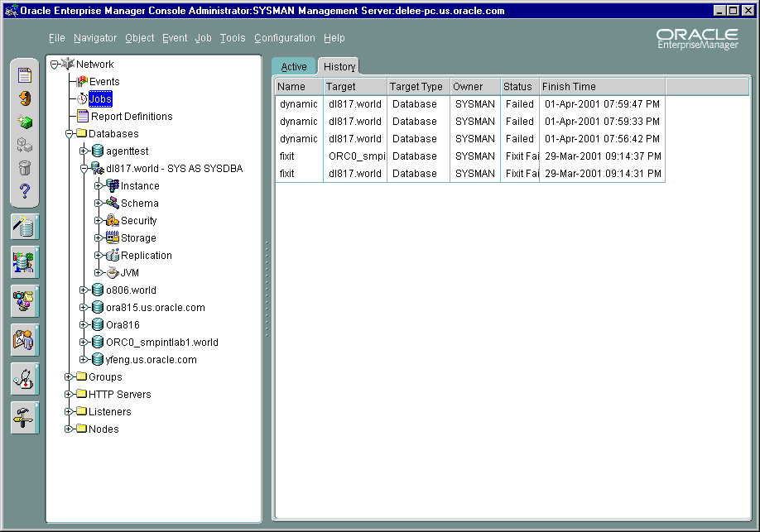Image resolution: width=760 pixels, height=532 pixels.
Task: Open the camera and tools drawer icon
Action: 25,301
